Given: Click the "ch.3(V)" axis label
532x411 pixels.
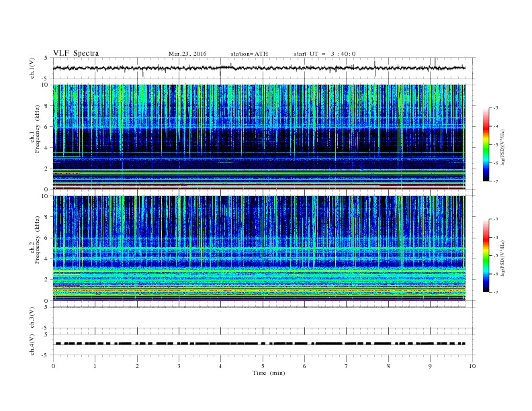Looking at the screenshot, I should [x=32, y=318].
